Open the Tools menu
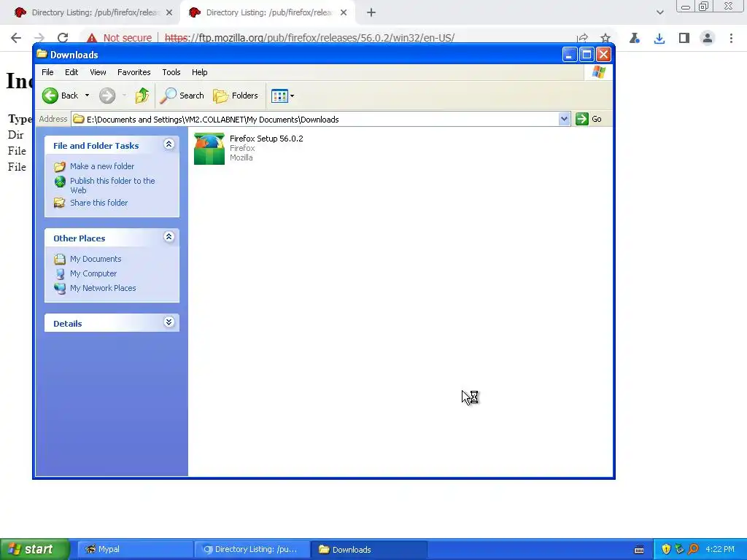 click(171, 72)
